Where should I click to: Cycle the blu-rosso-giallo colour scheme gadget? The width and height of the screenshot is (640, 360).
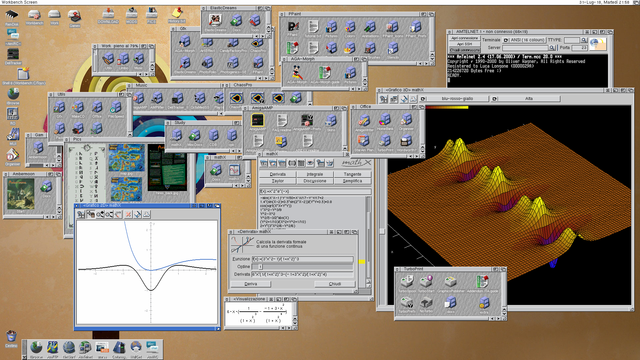click(454, 99)
